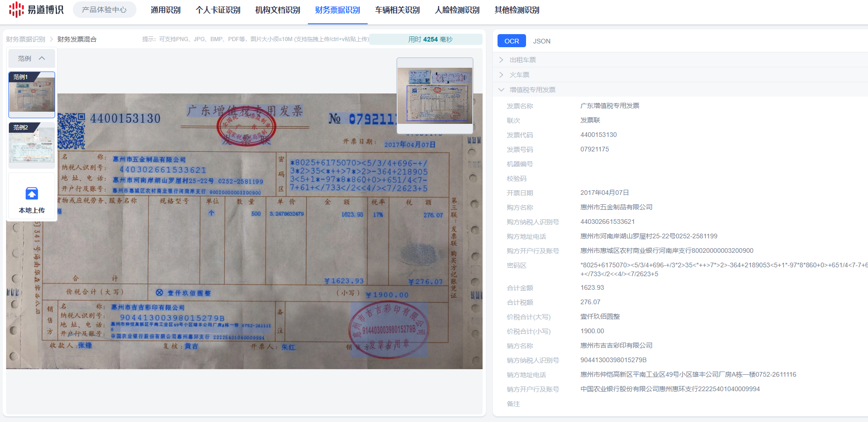Select sample thumbnail 范例1
Image resolution: width=868 pixels, height=422 pixels.
coord(32,94)
